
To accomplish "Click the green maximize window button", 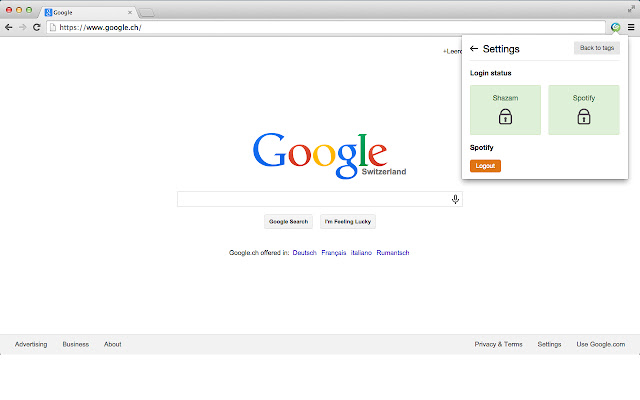I will point(29,9).
